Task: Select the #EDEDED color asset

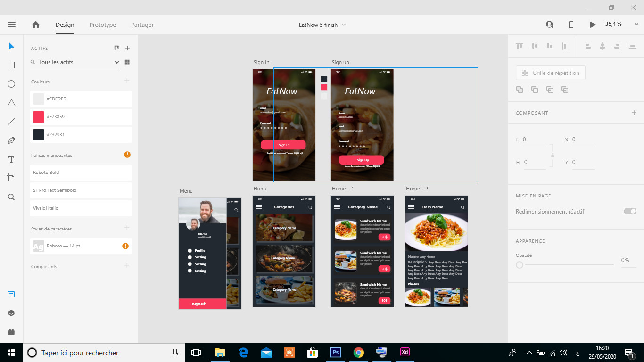Action: coord(81,99)
